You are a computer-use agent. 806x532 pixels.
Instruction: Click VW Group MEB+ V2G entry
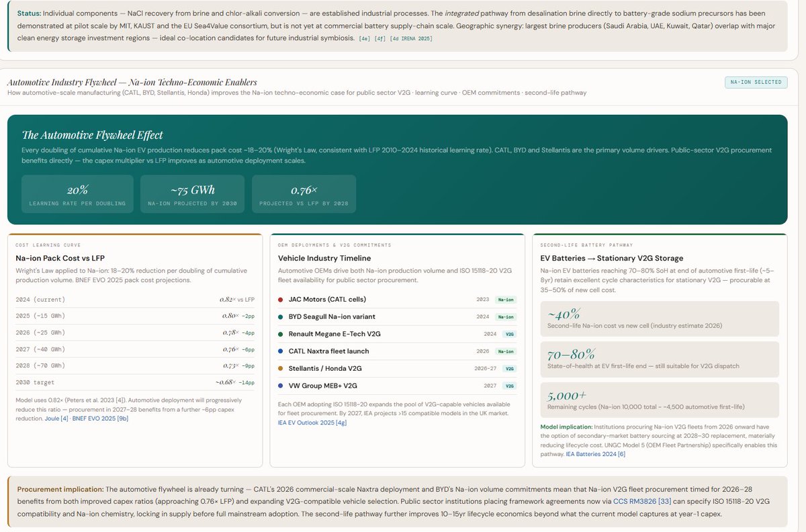(x=322, y=386)
